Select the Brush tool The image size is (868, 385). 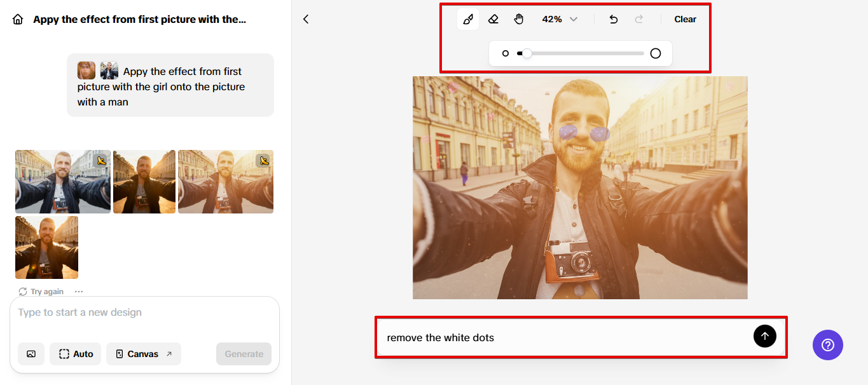coord(467,19)
